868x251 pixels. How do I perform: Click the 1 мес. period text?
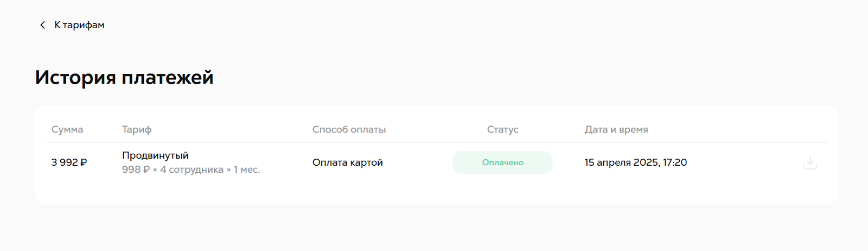coord(247,170)
